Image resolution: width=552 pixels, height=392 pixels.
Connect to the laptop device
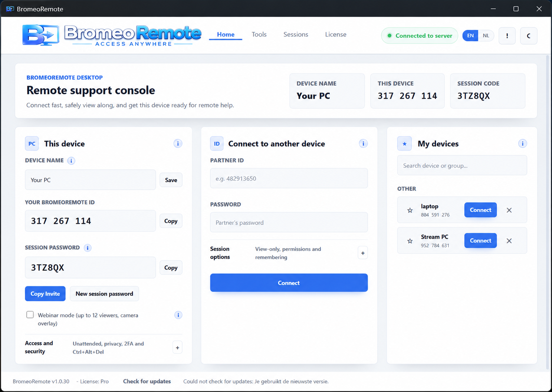coord(480,210)
